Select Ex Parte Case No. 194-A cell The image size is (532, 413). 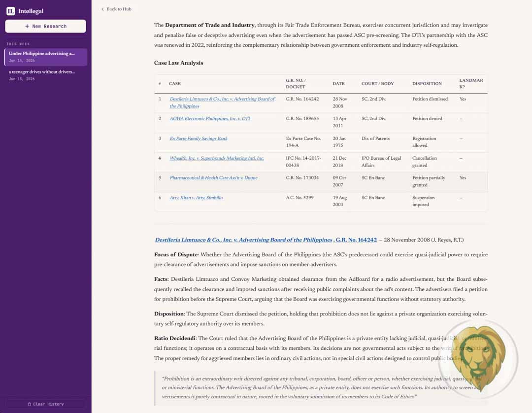pyautogui.click(x=303, y=142)
